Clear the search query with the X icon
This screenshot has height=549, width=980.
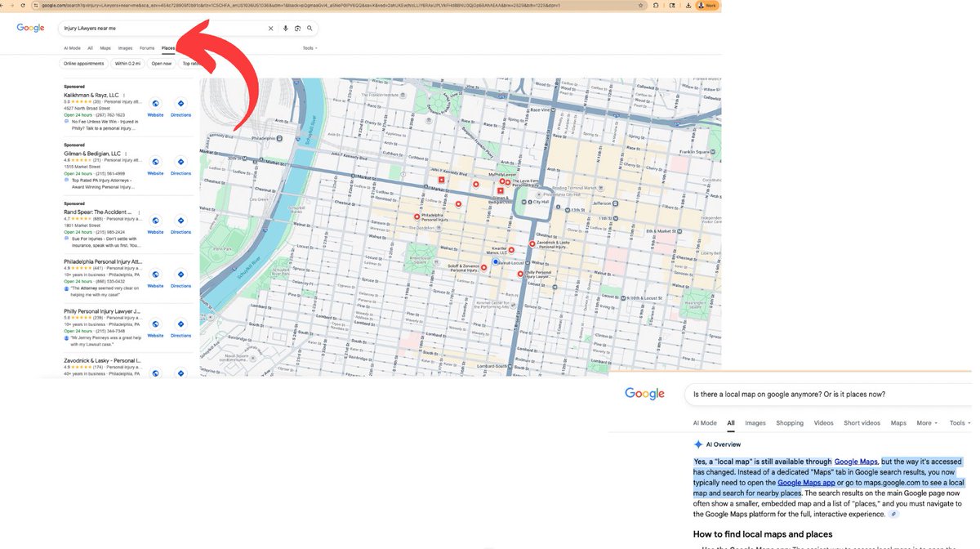(x=270, y=28)
